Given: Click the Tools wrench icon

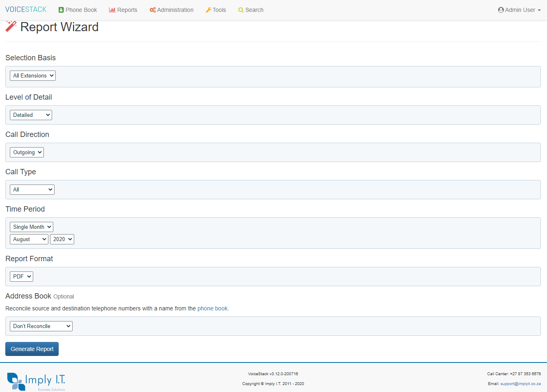Looking at the screenshot, I should 208,10.
